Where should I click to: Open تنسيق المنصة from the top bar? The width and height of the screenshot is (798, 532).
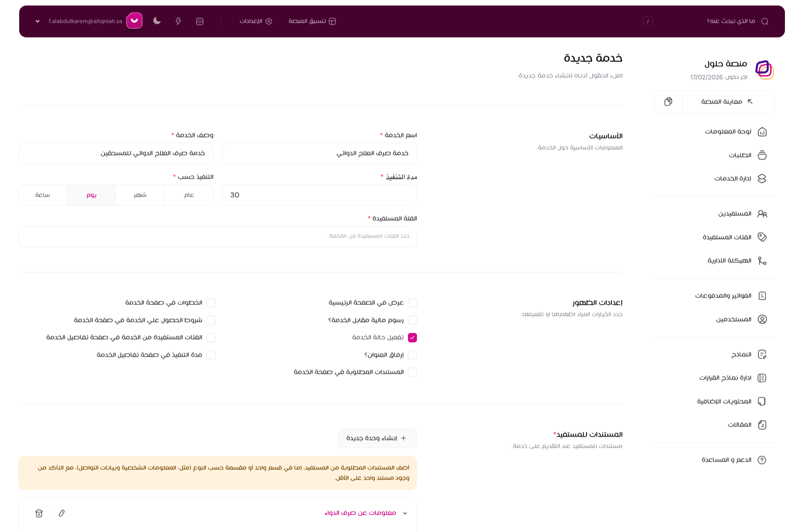tap(311, 21)
